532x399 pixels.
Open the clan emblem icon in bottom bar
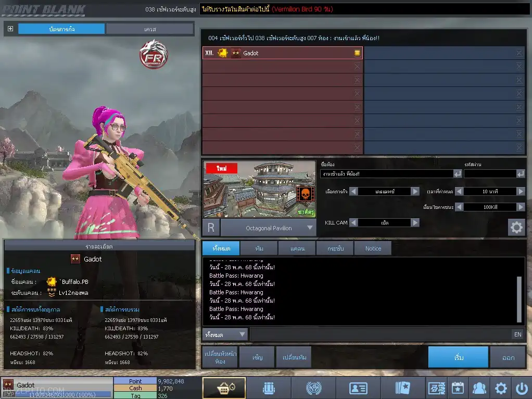[313, 388]
